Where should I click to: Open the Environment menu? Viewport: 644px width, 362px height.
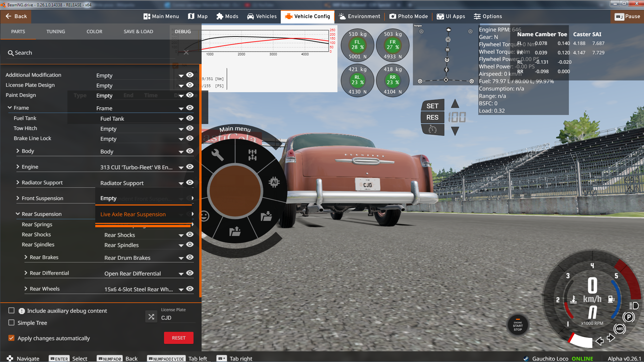tap(359, 16)
